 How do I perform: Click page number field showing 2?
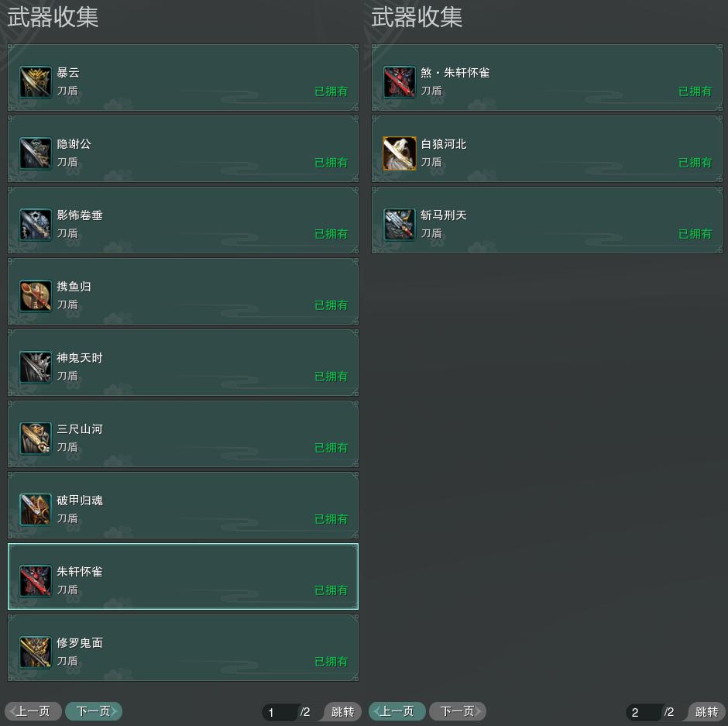(x=644, y=712)
